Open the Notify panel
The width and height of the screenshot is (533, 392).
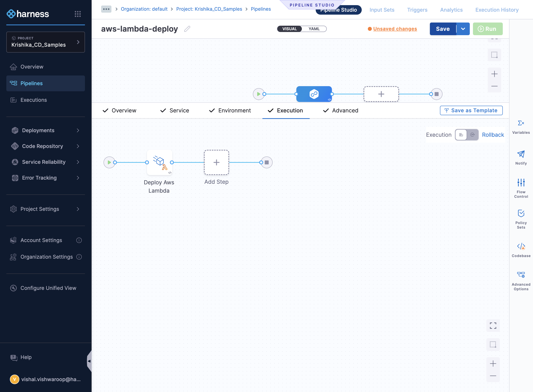(x=521, y=158)
